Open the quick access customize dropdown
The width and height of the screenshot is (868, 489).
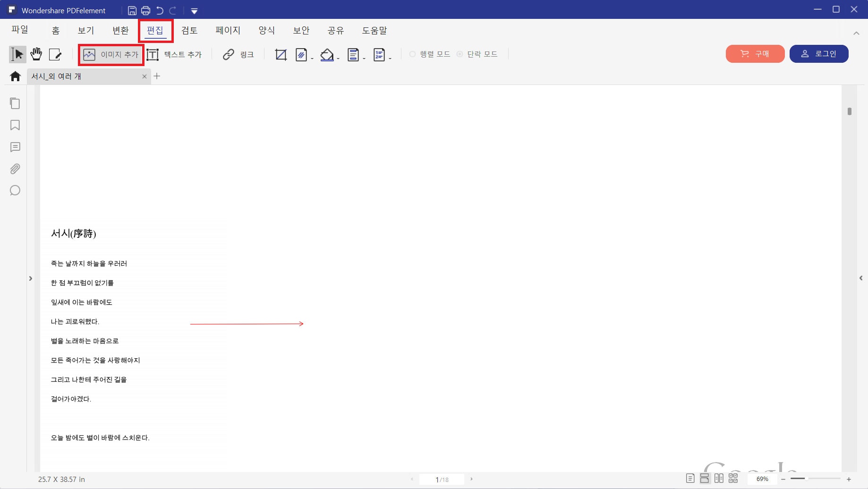pyautogui.click(x=194, y=11)
